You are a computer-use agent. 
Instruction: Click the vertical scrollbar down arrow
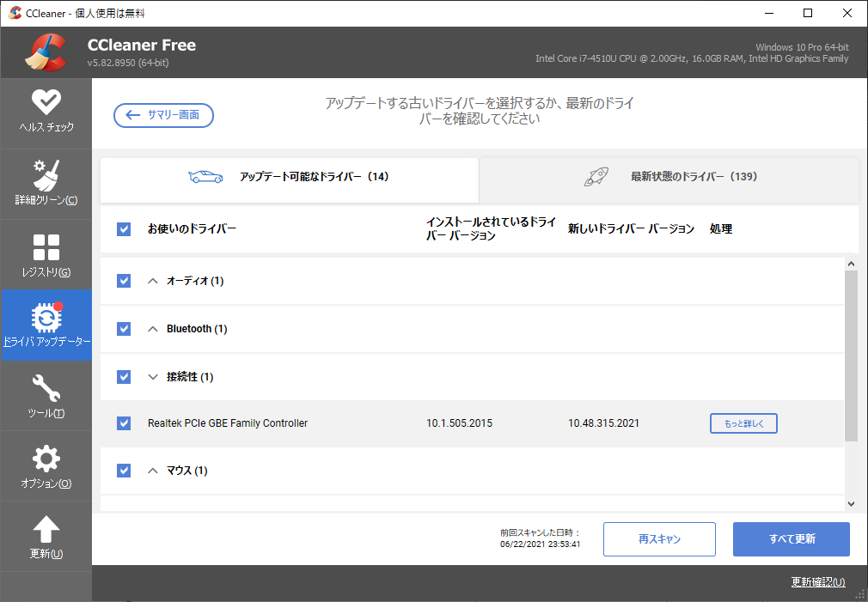pos(852,504)
